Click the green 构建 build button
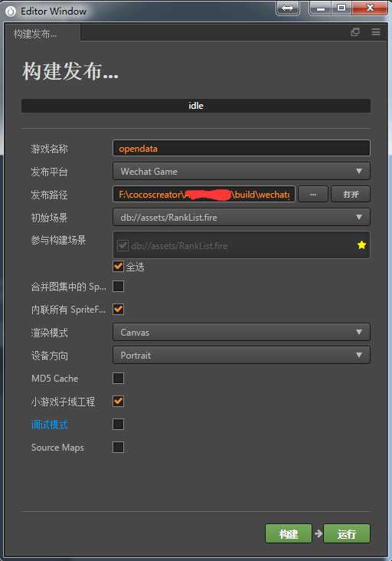Image resolution: width=392 pixels, height=561 pixels. tap(289, 534)
